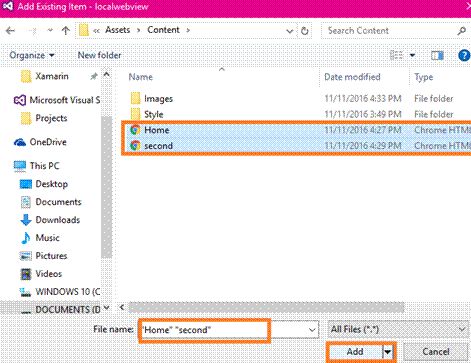Select Content in the address breadcrumb
Viewport: 471px width, 363px height.
click(x=163, y=30)
